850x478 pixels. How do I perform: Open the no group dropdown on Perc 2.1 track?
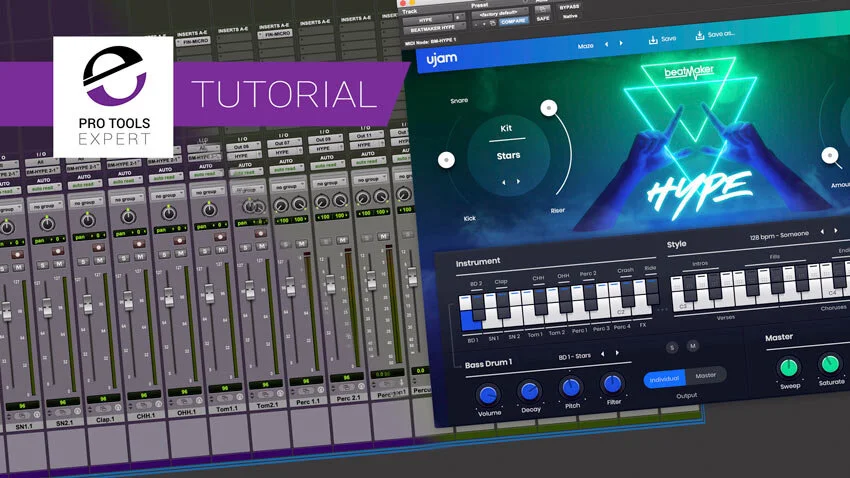[328, 183]
